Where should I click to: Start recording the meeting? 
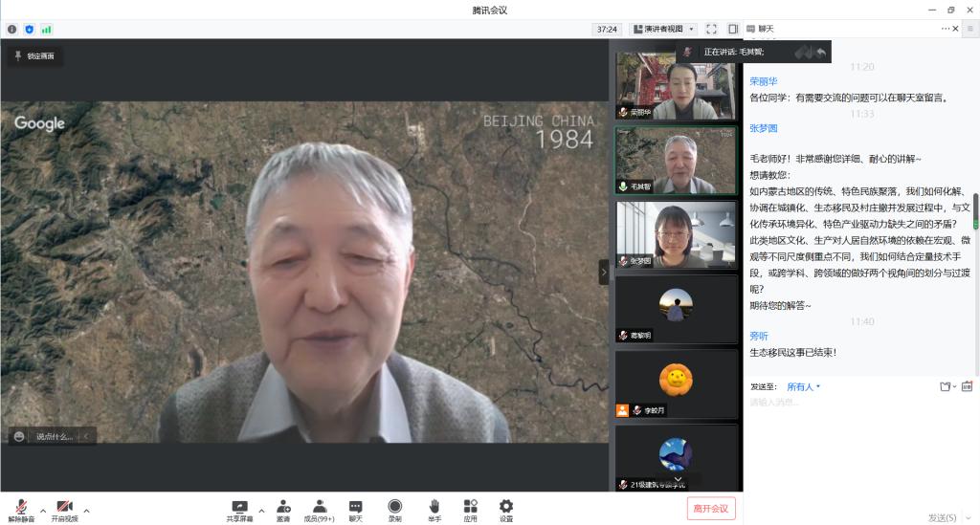[394, 509]
